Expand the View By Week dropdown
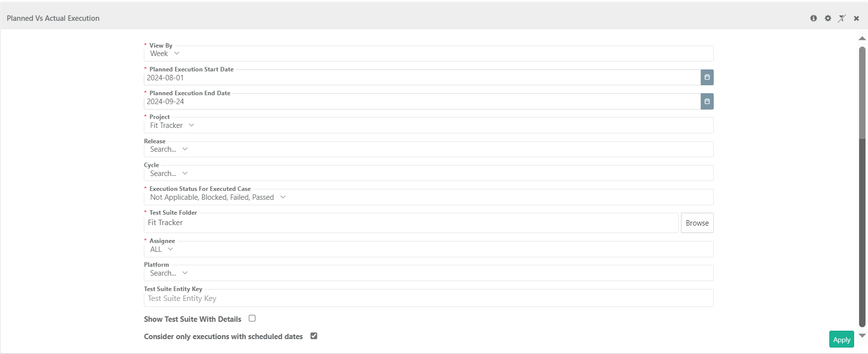 pos(177,54)
